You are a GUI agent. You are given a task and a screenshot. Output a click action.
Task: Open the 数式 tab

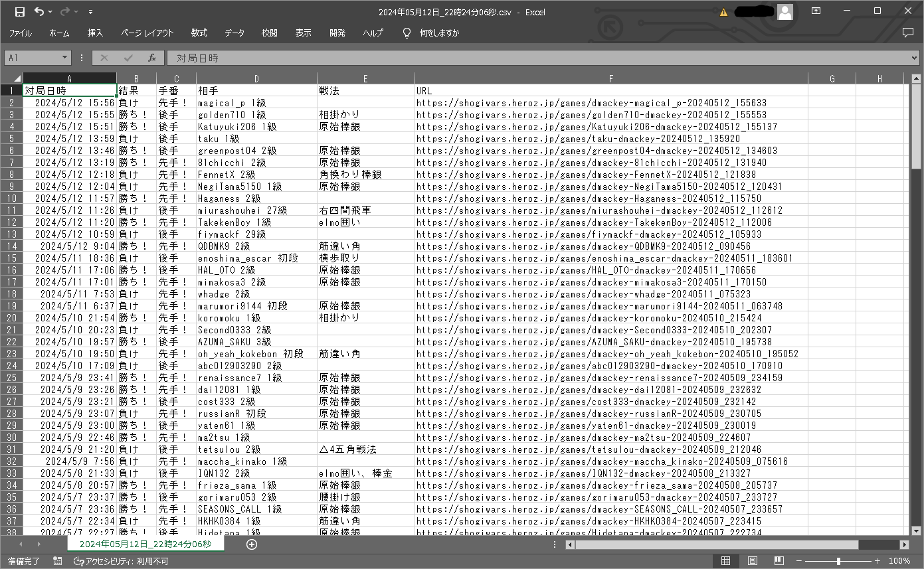199,33
